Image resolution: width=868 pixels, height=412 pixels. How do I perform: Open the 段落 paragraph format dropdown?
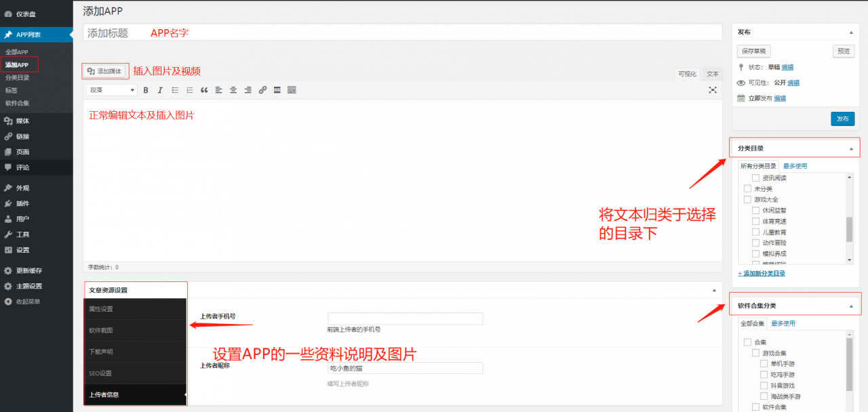click(x=111, y=90)
